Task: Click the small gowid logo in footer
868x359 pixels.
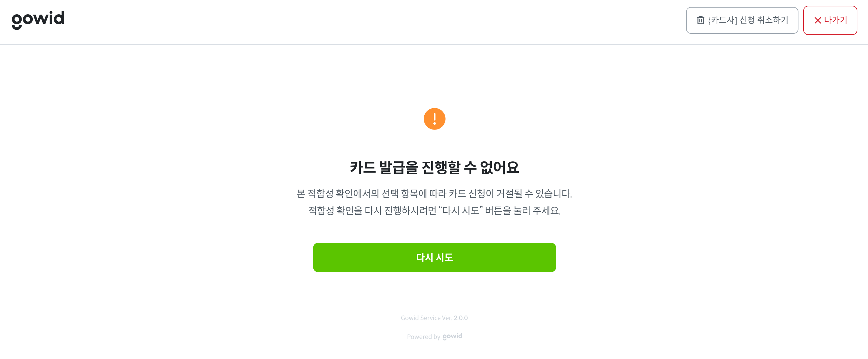Action: click(x=452, y=337)
